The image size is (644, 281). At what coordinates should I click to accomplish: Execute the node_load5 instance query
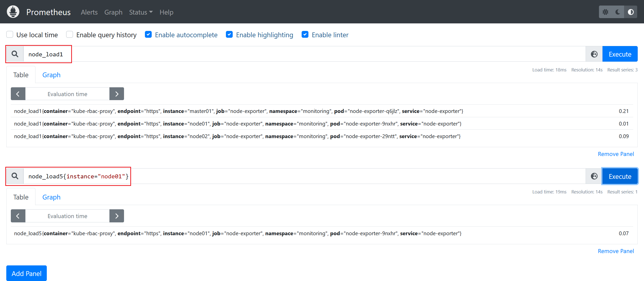[x=620, y=176]
